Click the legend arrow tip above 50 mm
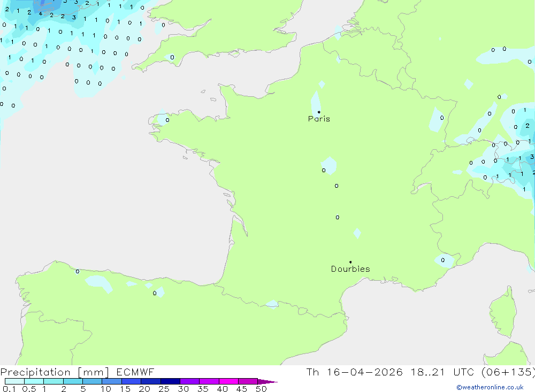Image resolution: width=535 pixels, height=392 pixels. click(x=268, y=382)
